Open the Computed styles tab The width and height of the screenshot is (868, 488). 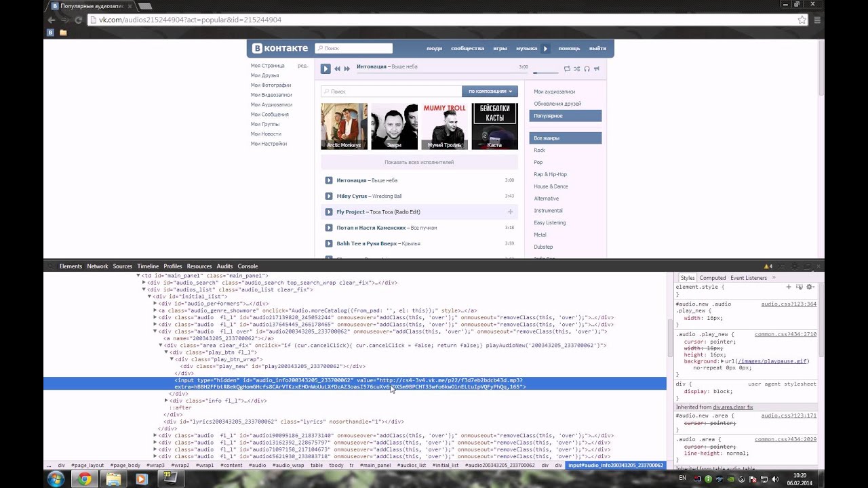click(x=713, y=278)
